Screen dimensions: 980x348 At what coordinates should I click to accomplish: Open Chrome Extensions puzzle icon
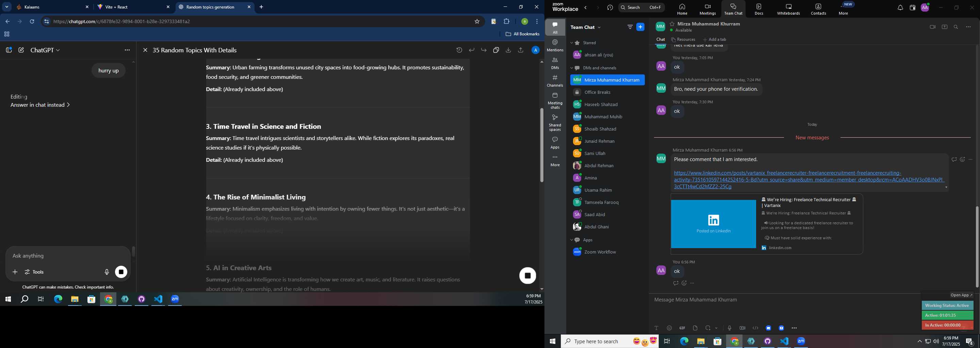click(x=506, y=22)
